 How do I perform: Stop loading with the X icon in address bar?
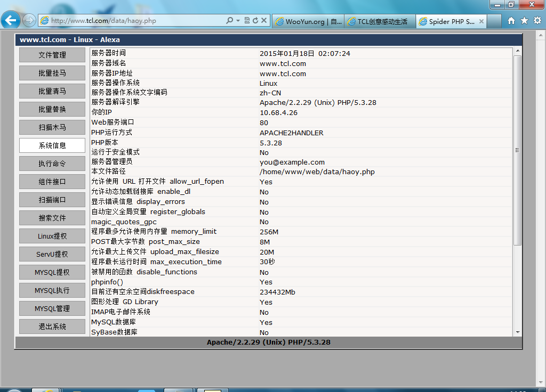(x=264, y=21)
